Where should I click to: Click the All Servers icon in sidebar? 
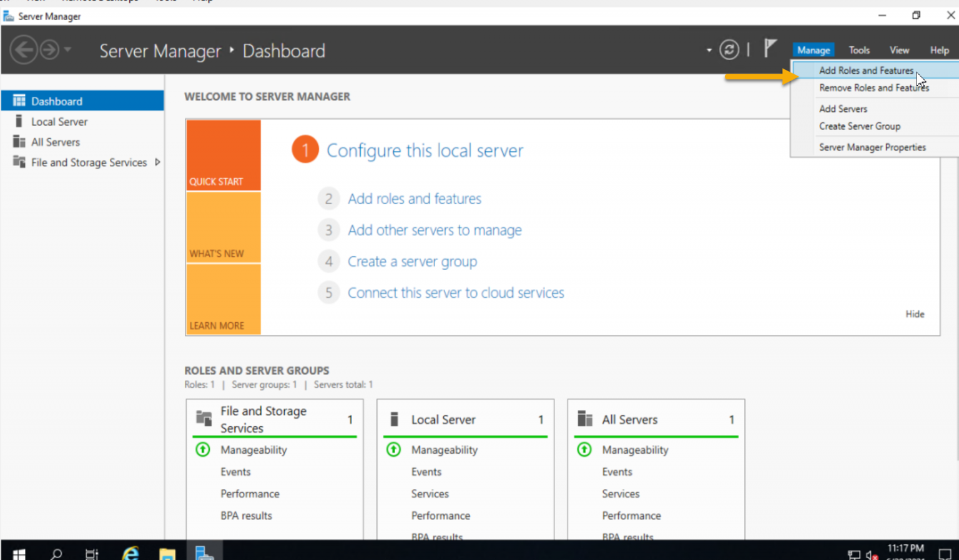pyautogui.click(x=20, y=142)
